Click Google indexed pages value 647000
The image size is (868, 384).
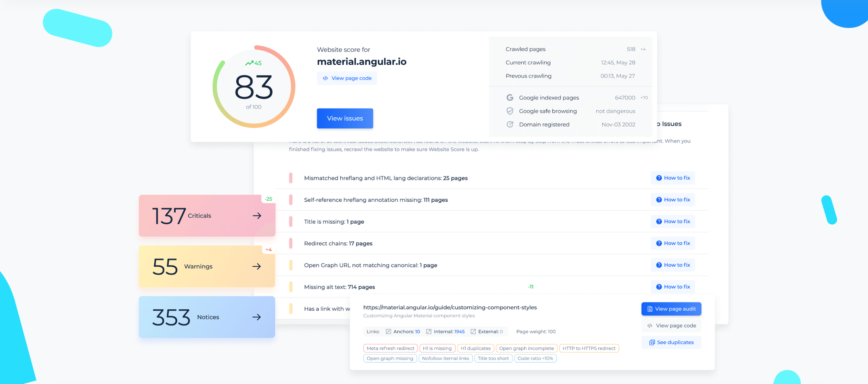[x=625, y=98]
